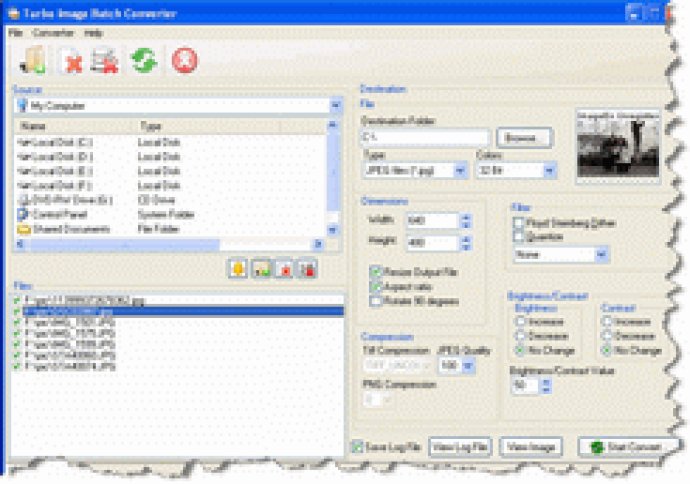Click the red trash-style rightmost button below source list
This screenshot has height=484, width=690.
tap(308, 268)
